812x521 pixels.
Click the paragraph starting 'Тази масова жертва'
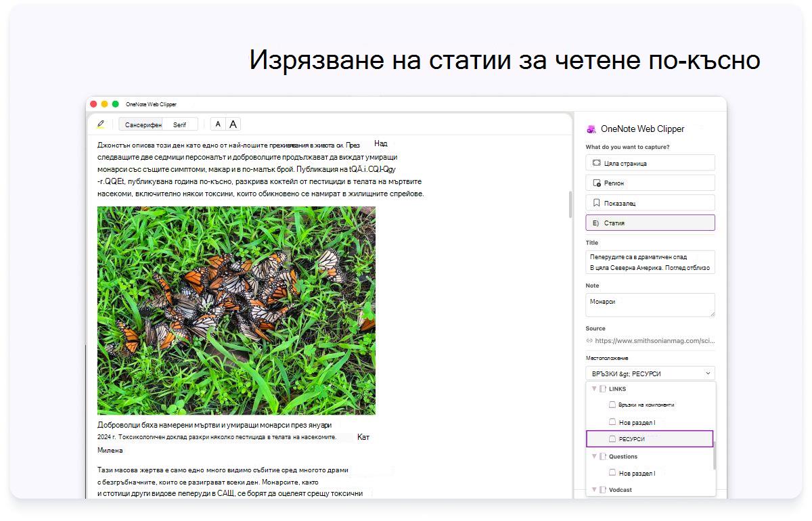tap(230, 482)
